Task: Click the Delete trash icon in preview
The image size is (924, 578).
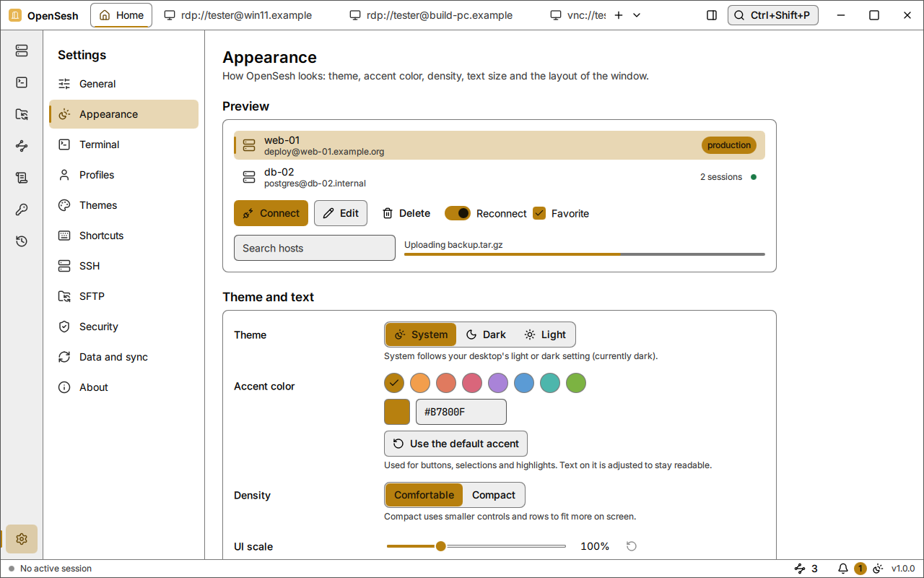Action: [x=388, y=213]
